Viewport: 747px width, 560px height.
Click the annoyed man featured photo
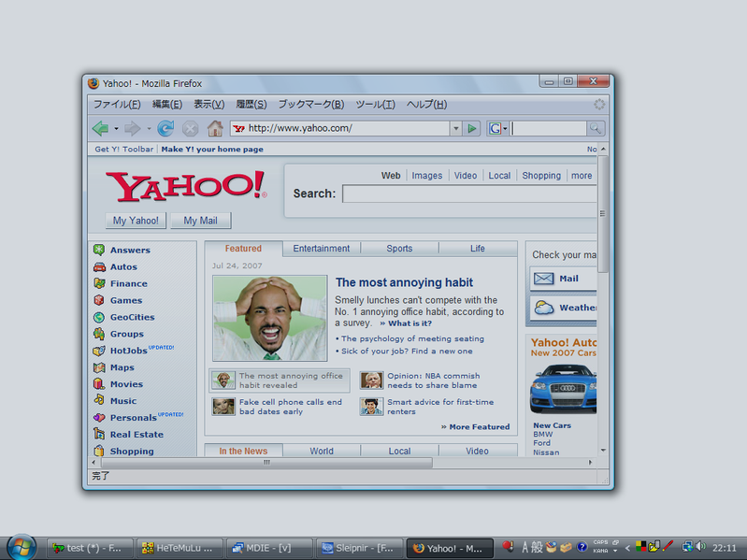pyautogui.click(x=270, y=318)
